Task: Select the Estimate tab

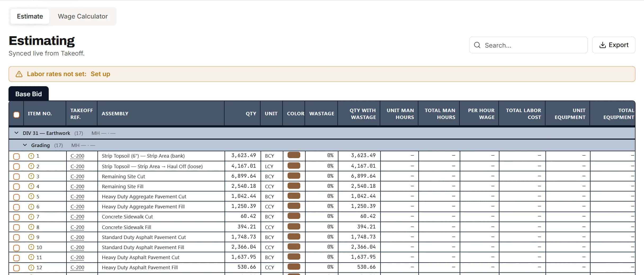Action: [x=30, y=16]
